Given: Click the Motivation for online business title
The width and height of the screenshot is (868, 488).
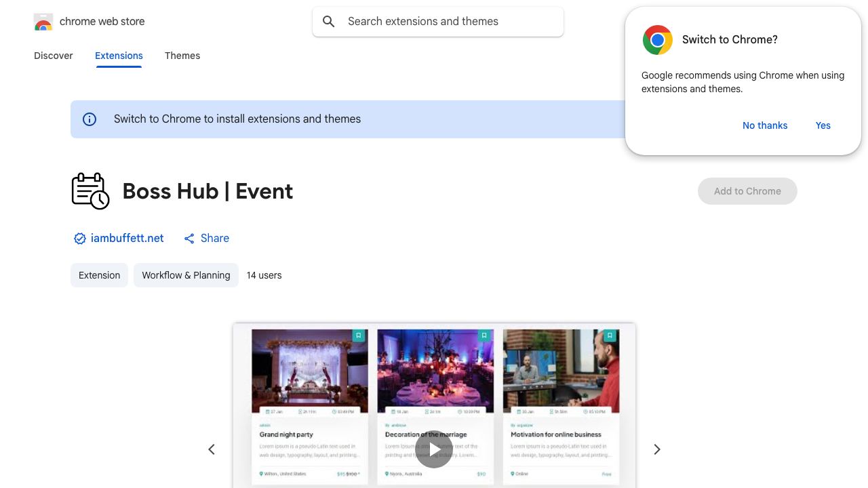Looking at the screenshot, I should click(556, 434).
